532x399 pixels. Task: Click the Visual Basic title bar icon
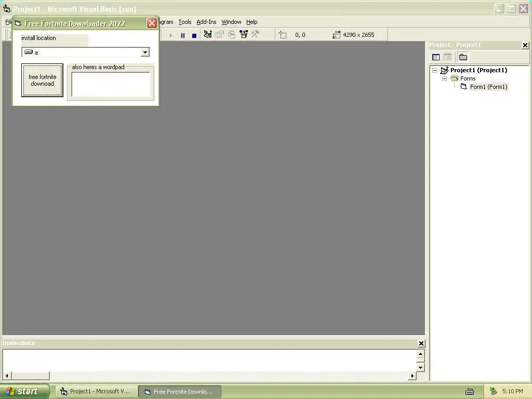(7, 8)
